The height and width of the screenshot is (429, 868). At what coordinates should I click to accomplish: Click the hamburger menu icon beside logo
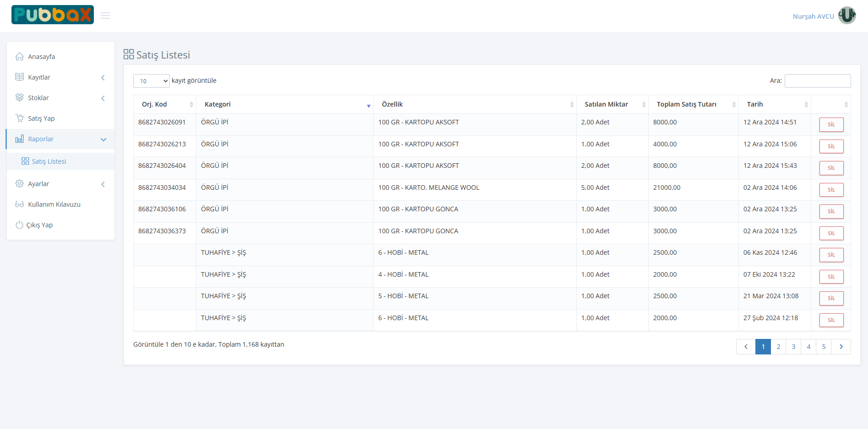pos(105,16)
